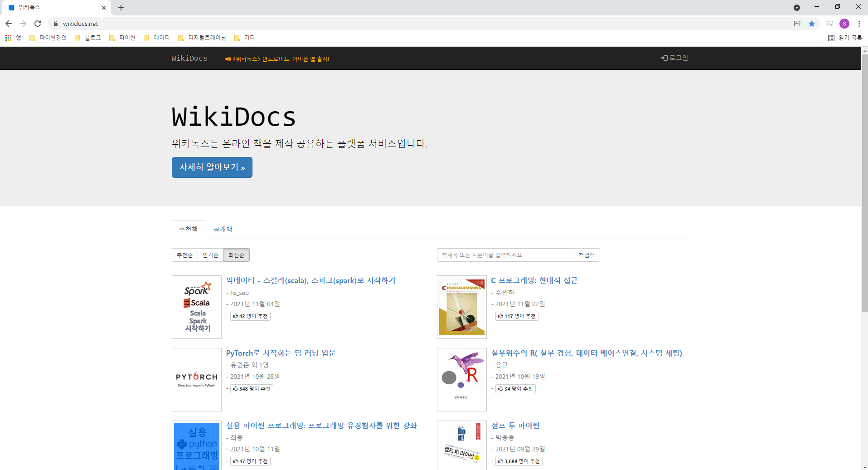Click the 42 명이 추천 badge
Screen dimensions: 868x470
click(x=250, y=316)
